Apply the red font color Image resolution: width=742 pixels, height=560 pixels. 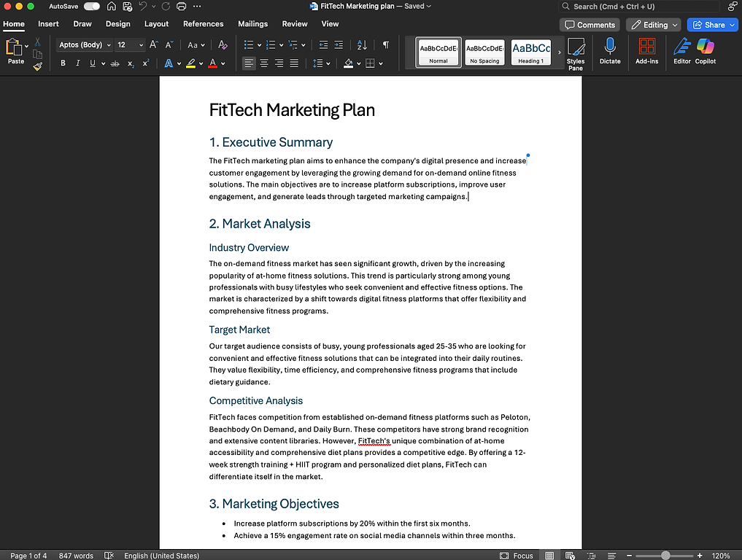[x=213, y=63]
